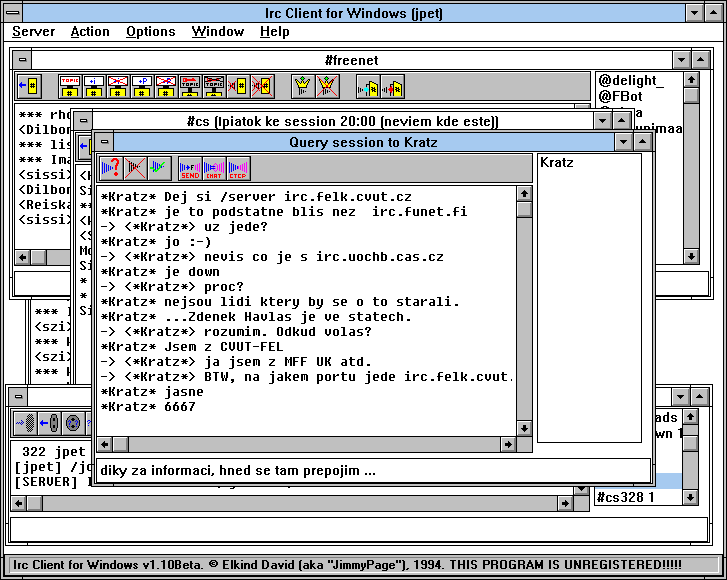
Task: Click the leave channel arrow icon in #freenet
Action: (x=29, y=86)
